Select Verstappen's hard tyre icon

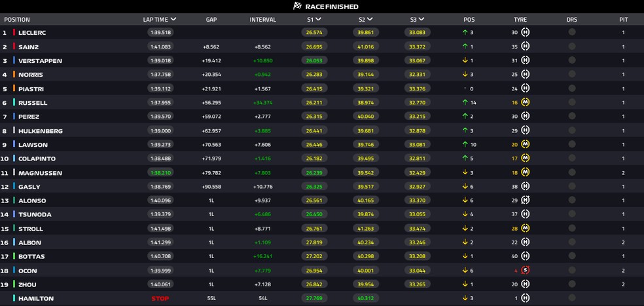point(525,60)
